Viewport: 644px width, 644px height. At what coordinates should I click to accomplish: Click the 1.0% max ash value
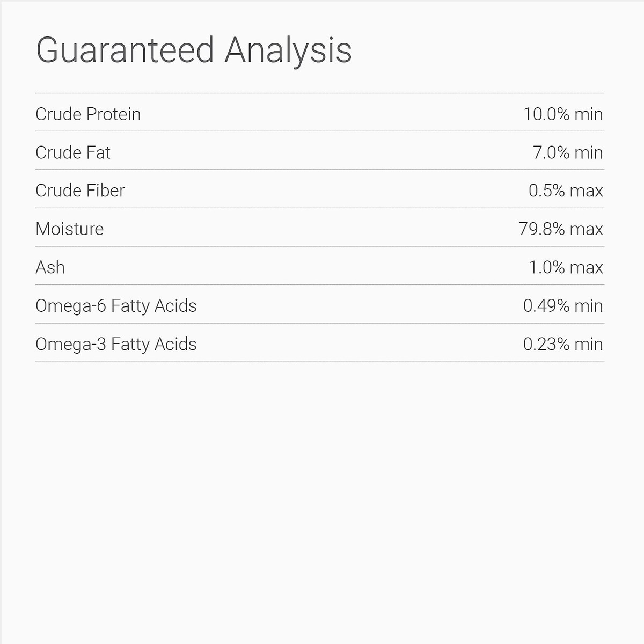(x=566, y=267)
